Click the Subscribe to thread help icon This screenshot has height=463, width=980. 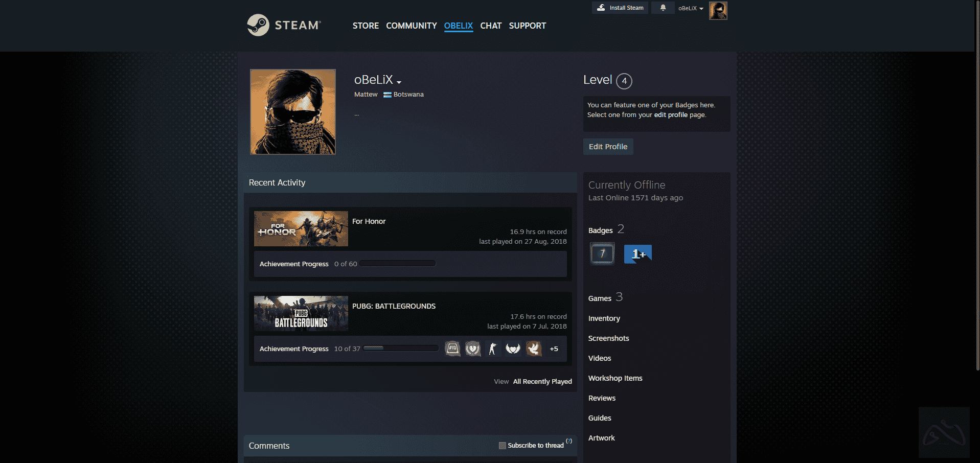pyautogui.click(x=569, y=441)
